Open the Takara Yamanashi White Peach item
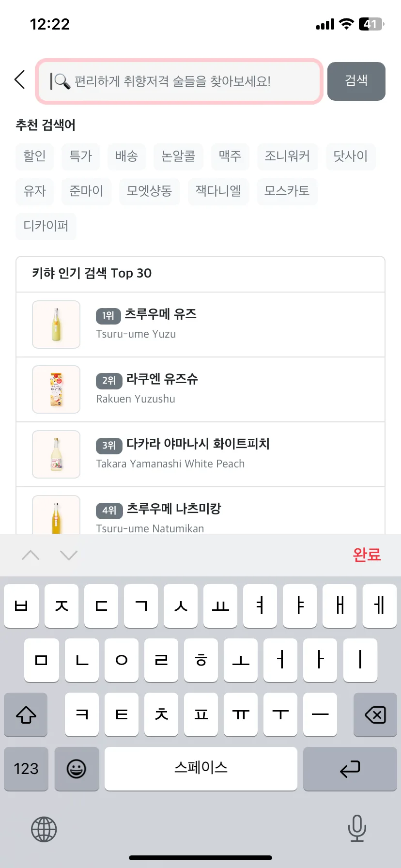The image size is (401, 868). 200,454
